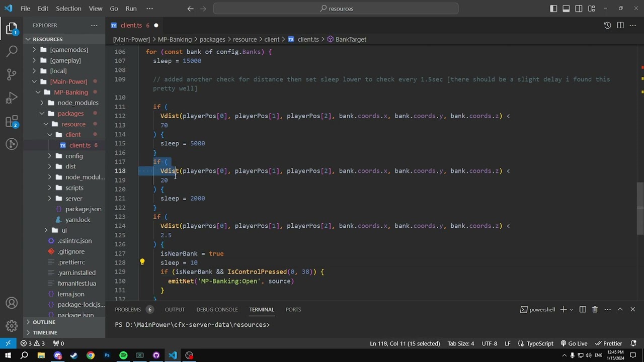The height and width of the screenshot is (362, 644).
Task: Switch to the Output panel tab
Action: pos(175,309)
